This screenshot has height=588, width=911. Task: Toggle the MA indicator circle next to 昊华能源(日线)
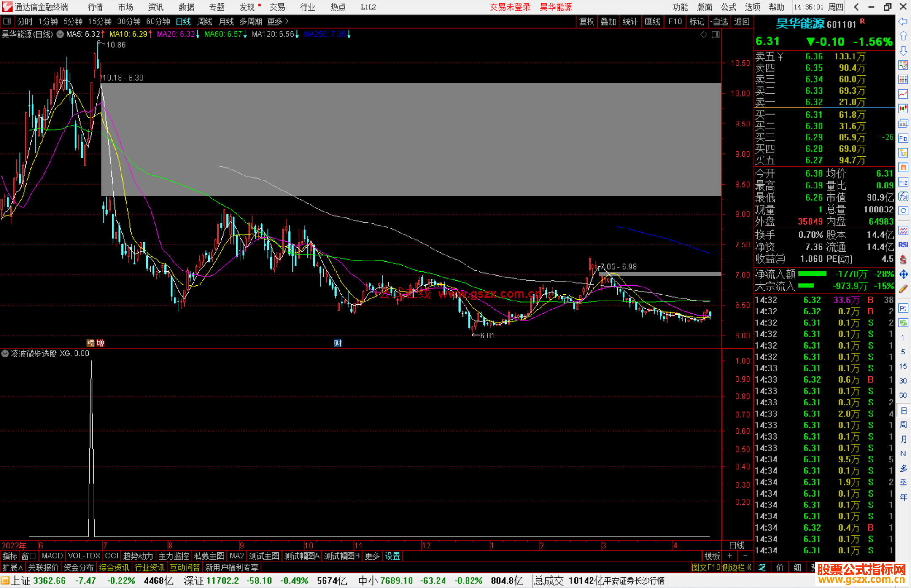click(x=60, y=34)
